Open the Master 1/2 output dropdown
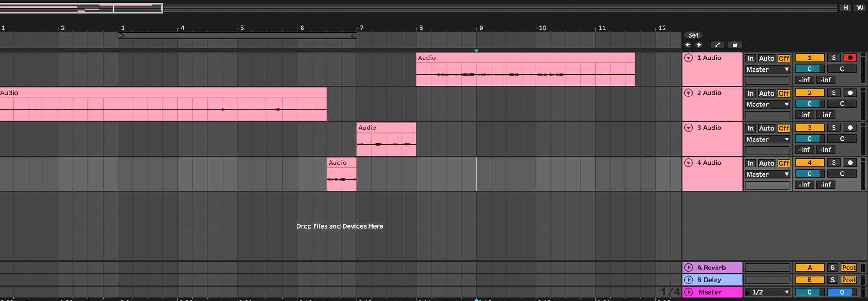The height and width of the screenshot is (301, 868). click(768, 292)
